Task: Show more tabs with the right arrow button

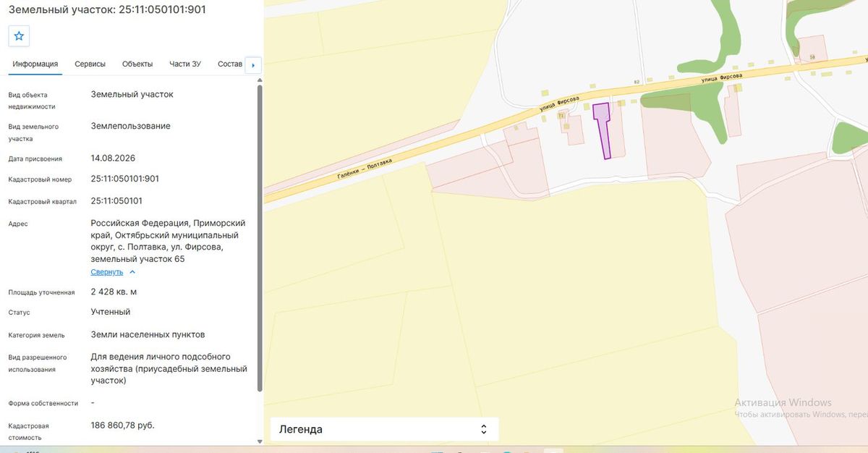Action: (x=253, y=65)
